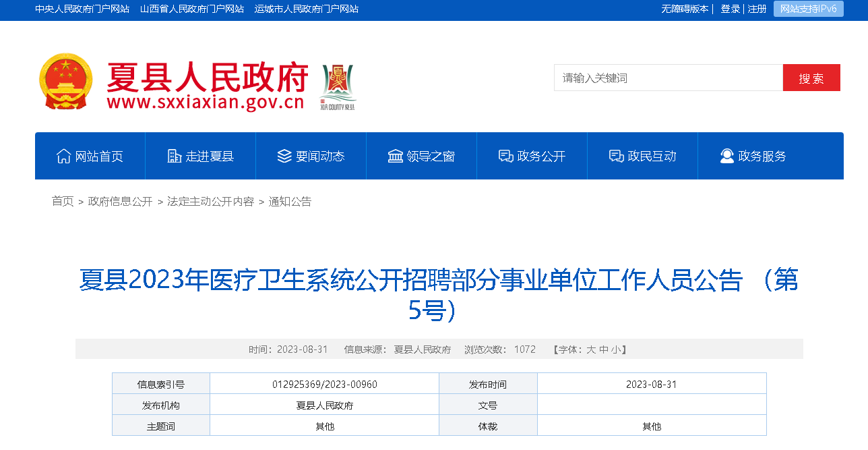Click the headset person icon for 政务服务
This screenshot has width=868, height=450.
[x=726, y=156]
